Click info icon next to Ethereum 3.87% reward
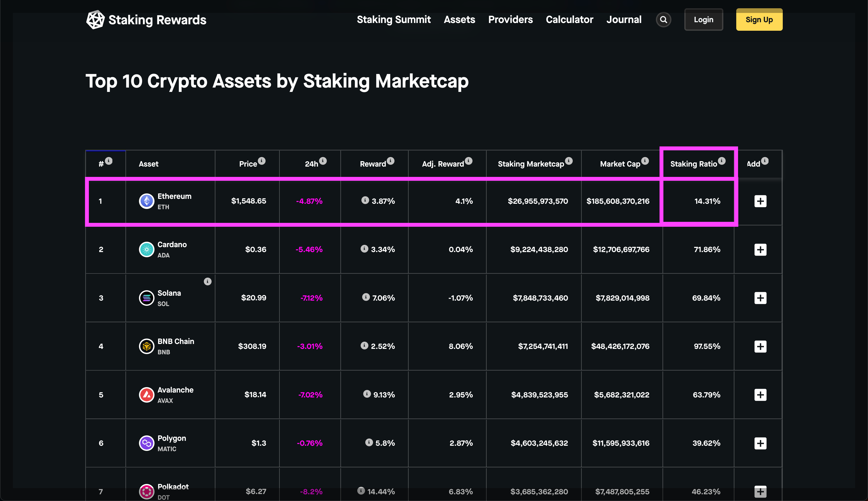868x501 pixels. pyautogui.click(x=365, y=200)
